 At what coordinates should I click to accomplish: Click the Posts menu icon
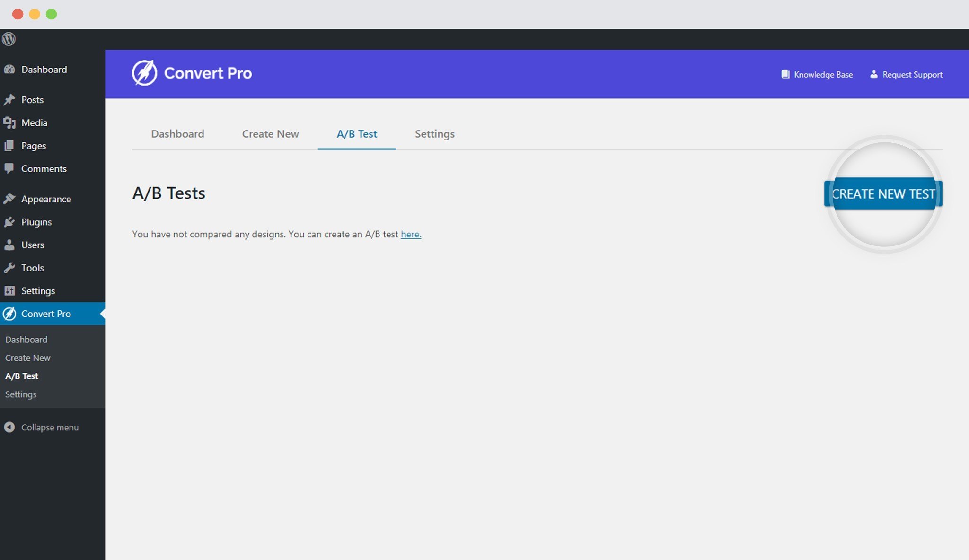point(10,99)
